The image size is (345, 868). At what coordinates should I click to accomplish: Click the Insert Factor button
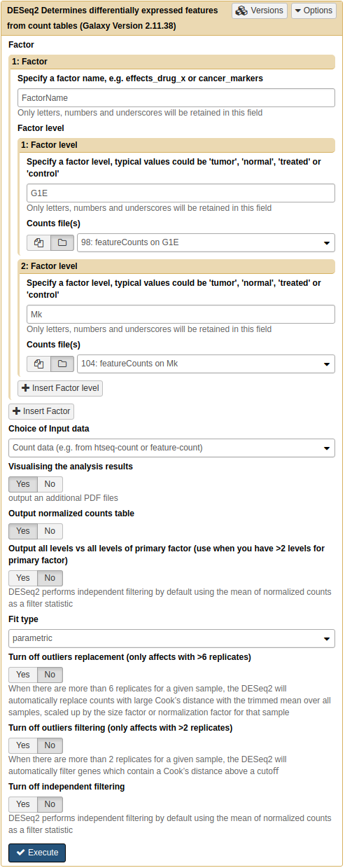click(41, 411)
